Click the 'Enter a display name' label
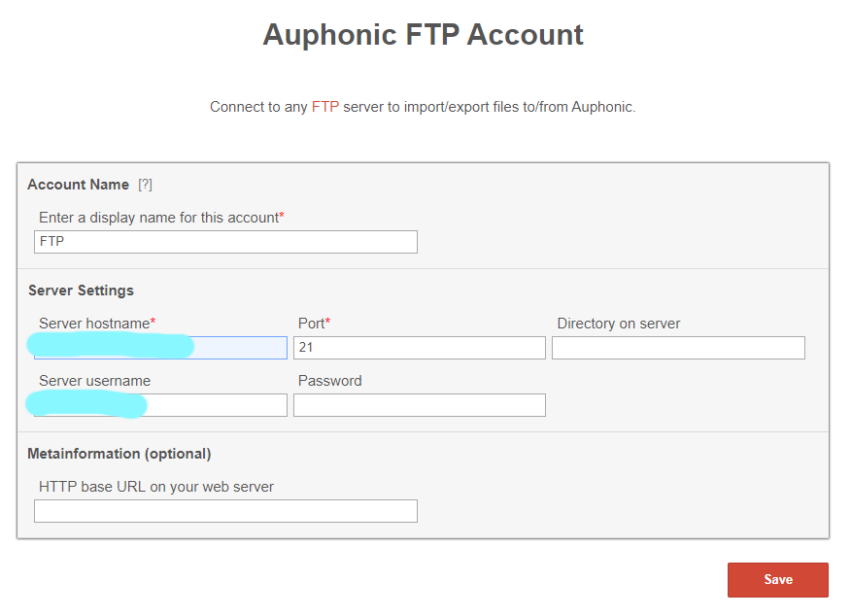 pyautogui.click(x=161, y=218)
